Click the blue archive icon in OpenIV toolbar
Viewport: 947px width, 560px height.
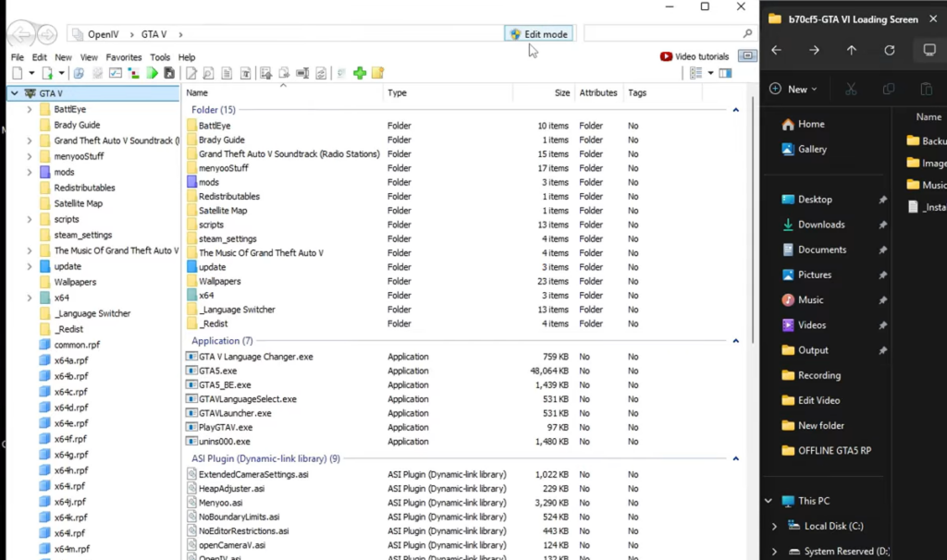[79, 73]
